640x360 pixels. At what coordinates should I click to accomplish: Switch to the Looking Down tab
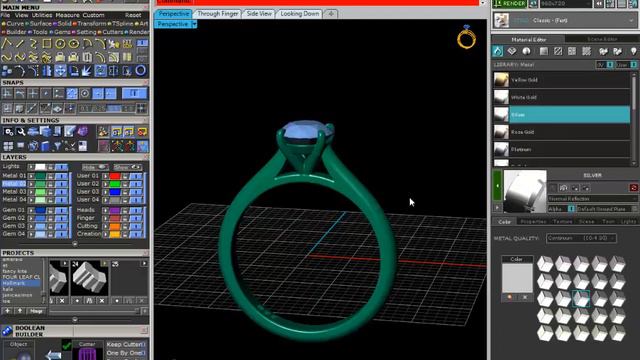click(x=300, y=13)
